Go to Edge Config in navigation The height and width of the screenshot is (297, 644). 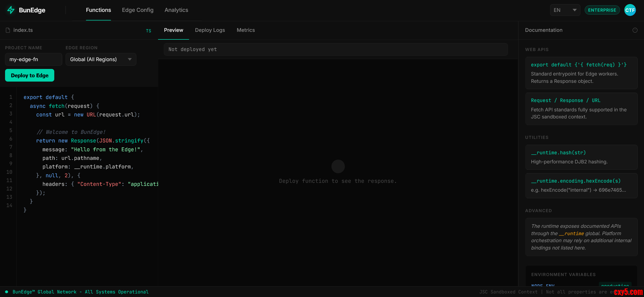138,10
